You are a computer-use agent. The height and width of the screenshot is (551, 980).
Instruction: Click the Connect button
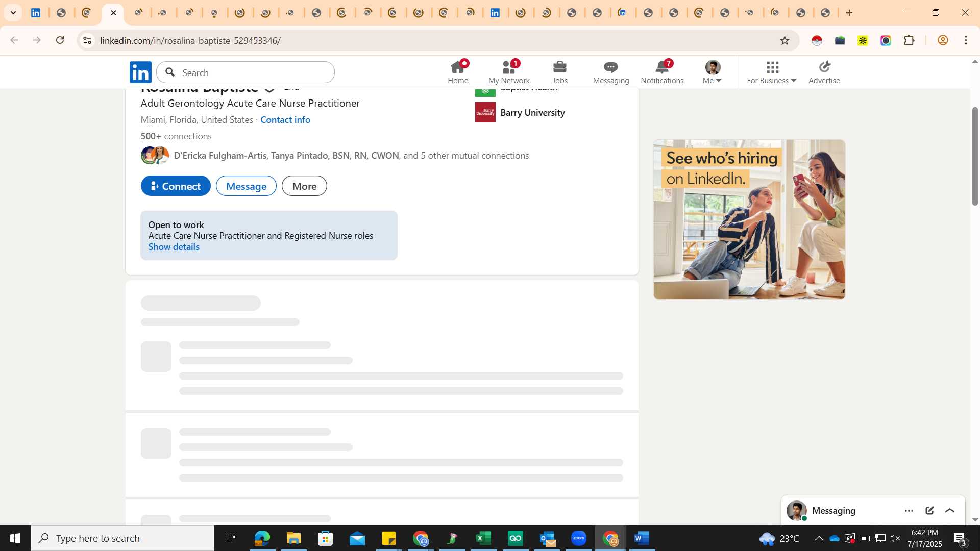[176, 186]
